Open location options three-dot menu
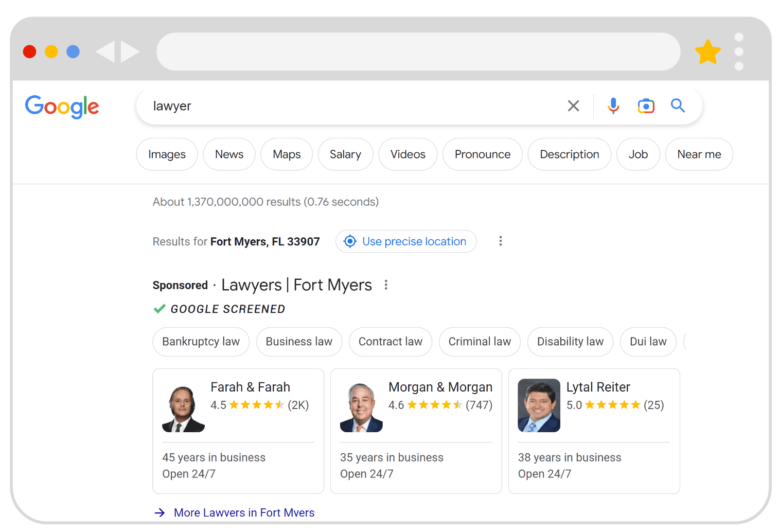This screenshot has height=532, width=779. pos(500,241)
